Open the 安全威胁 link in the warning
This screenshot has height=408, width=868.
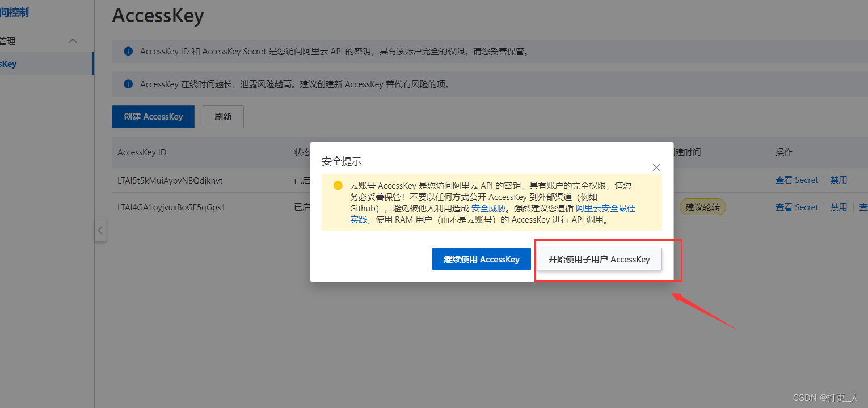[x=488, y=208]
